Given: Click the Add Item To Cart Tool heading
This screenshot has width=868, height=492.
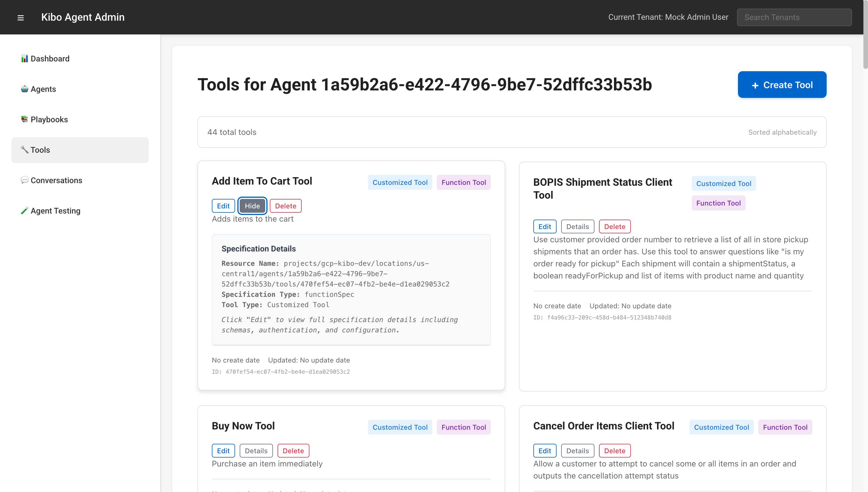Looking at the screenshot, I should [262, 181].
